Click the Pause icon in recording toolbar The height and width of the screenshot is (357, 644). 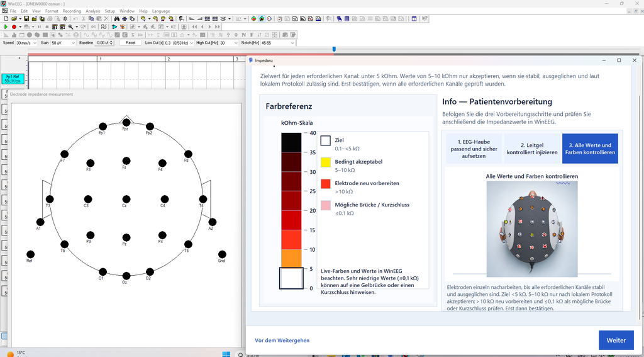pyautogui.click(x=39, y=26)
